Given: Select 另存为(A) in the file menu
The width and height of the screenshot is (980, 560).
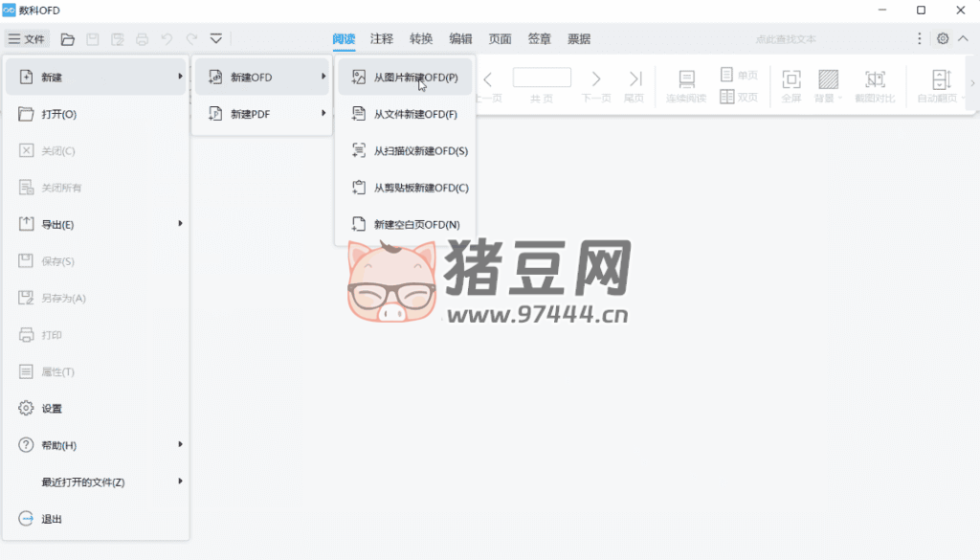Looking at the screenshot, I should [x=96, y=298].
